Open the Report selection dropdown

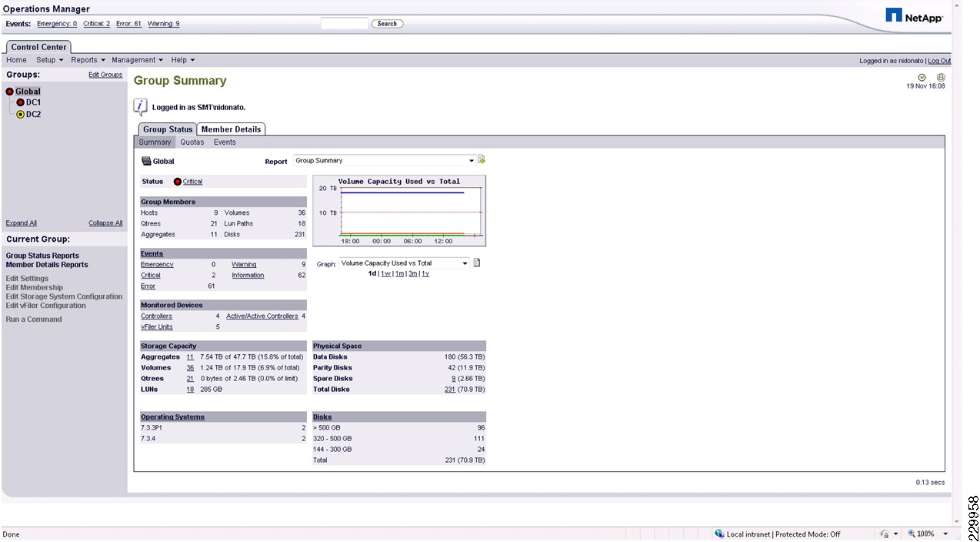[385, 161]
